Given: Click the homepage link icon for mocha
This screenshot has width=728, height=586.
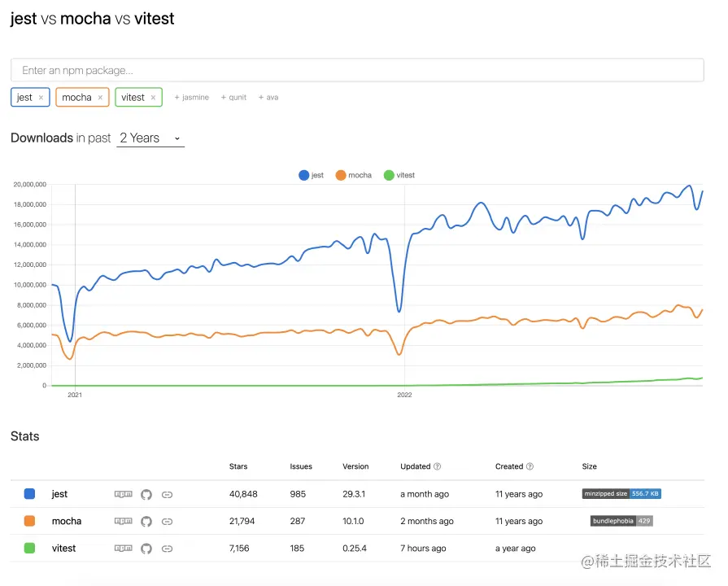Looking at the screenshot, I should (168, 522).
